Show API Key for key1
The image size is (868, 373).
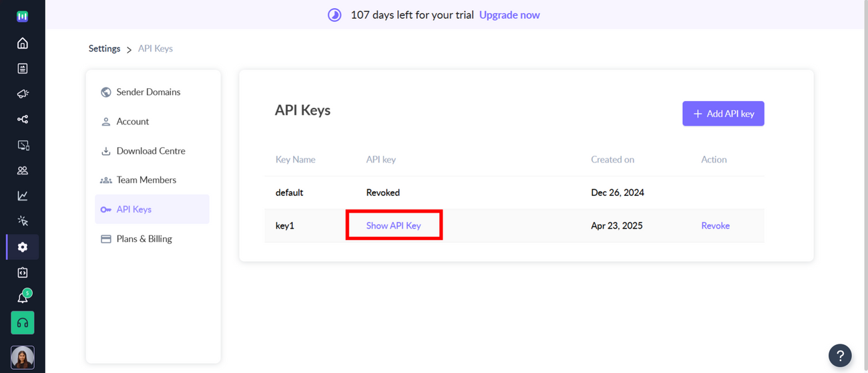point(393,226)
